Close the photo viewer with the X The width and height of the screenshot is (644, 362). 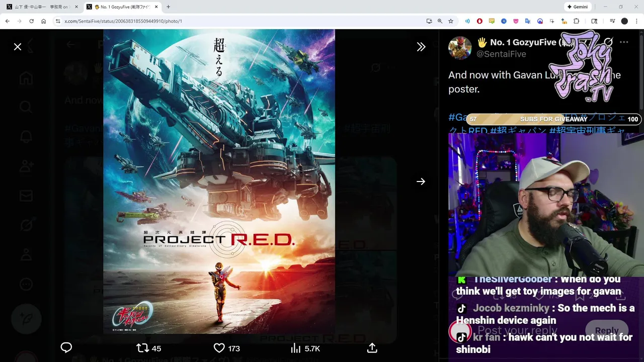click(18, 47)
